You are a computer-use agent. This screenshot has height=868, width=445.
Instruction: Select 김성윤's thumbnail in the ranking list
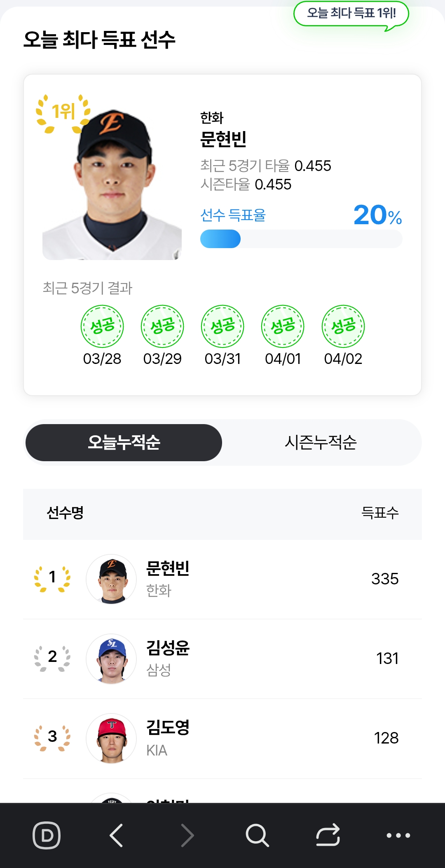pyautogui.click(x=111, y=659)
